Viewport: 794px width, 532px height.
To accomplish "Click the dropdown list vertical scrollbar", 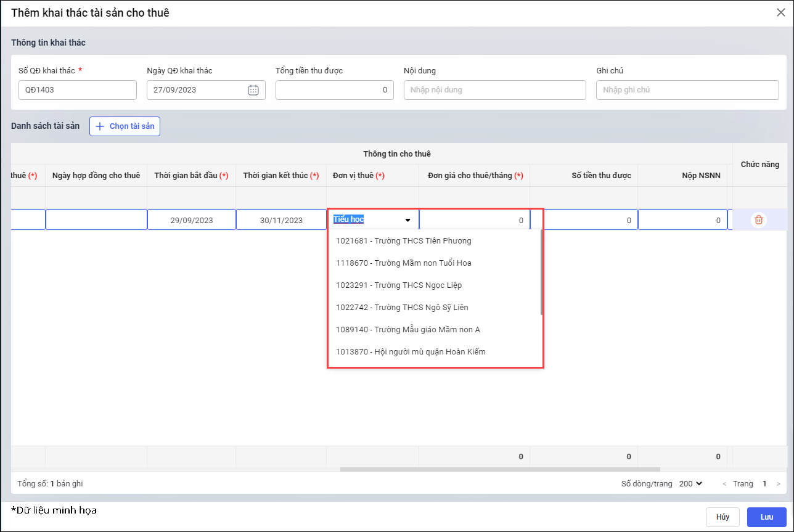I will [x=541, y=271].
